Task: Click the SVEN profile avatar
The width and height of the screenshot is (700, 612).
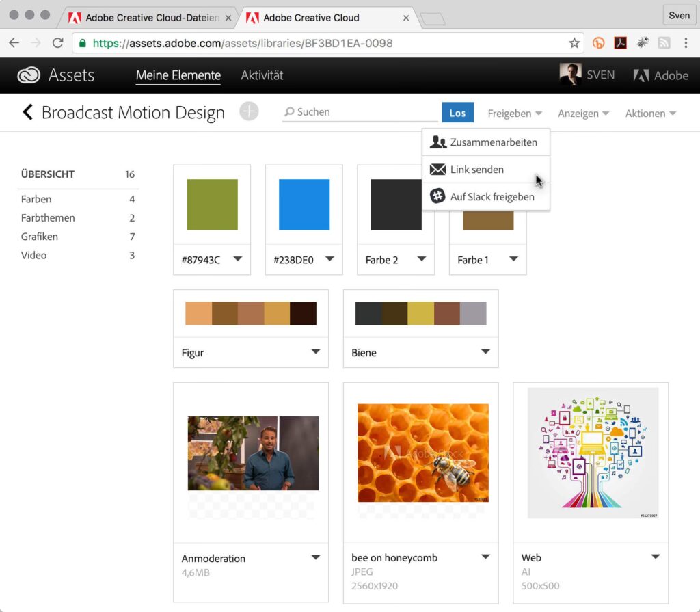Action: point(570,75)
